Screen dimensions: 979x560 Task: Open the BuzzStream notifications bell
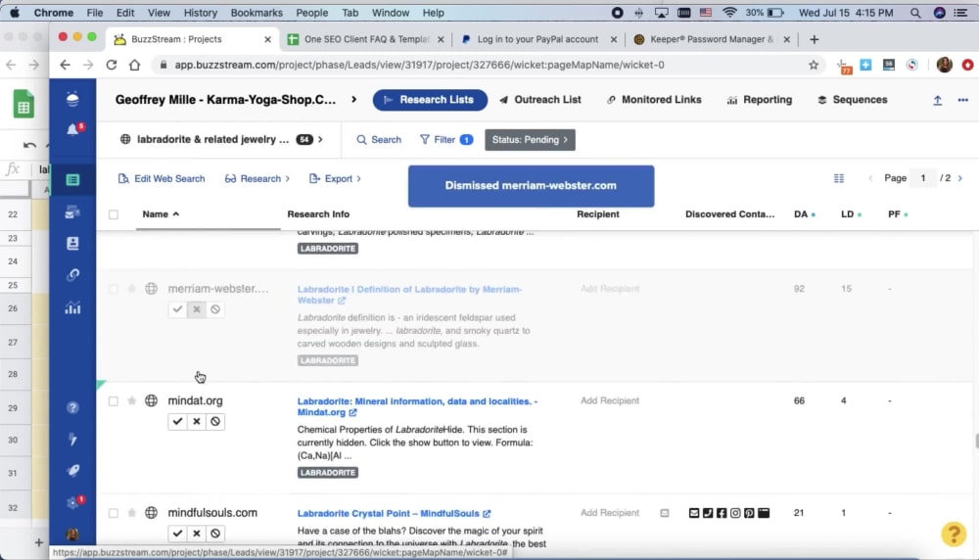click(x=73, y=130)
